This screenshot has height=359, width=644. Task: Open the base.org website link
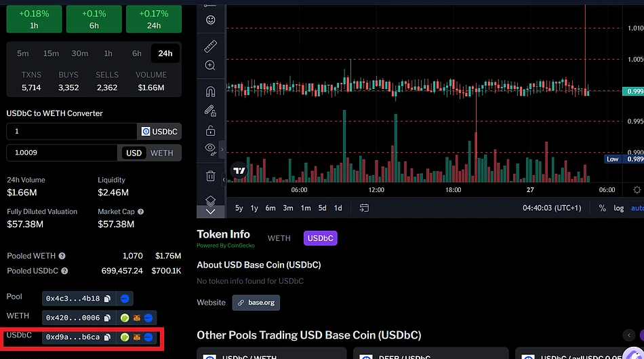pyautogui.click(x=256, y=303)
